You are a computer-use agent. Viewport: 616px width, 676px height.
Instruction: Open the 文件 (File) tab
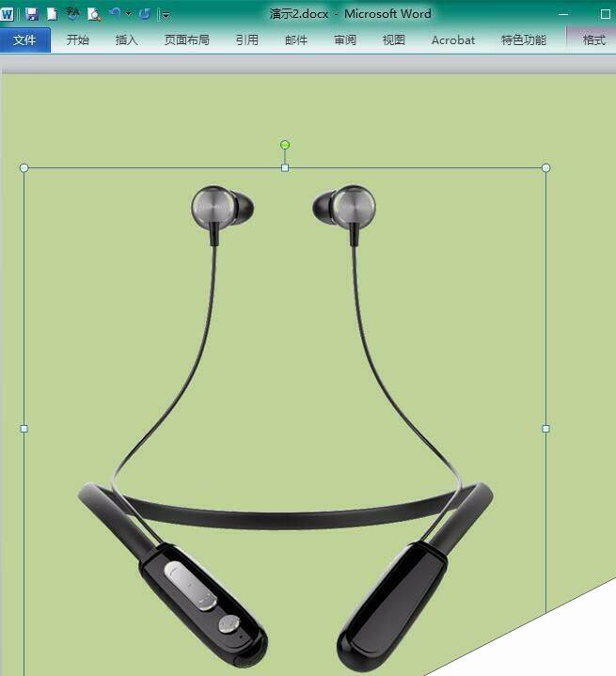tap(25, 40)
